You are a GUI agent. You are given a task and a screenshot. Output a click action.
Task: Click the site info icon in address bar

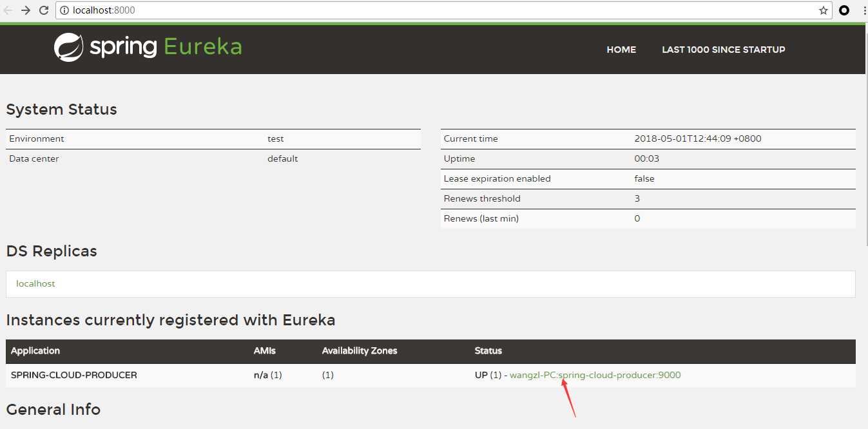(x=65, y=10)
